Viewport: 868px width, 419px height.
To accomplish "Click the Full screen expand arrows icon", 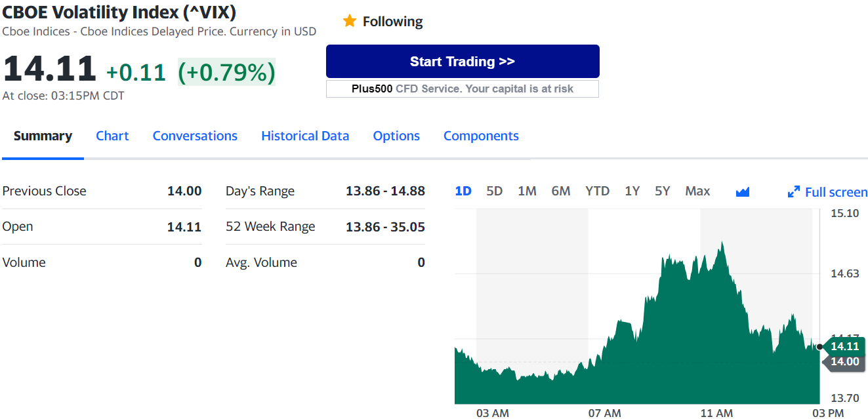I will (794, 192).
